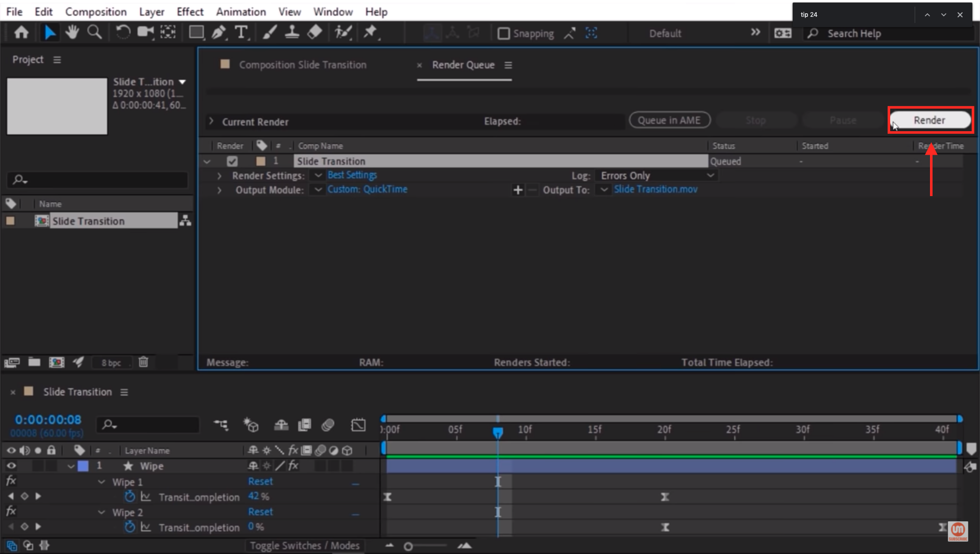The image size is (980, 554).
Task: Open the Effect menu
Action: (190, 11)
